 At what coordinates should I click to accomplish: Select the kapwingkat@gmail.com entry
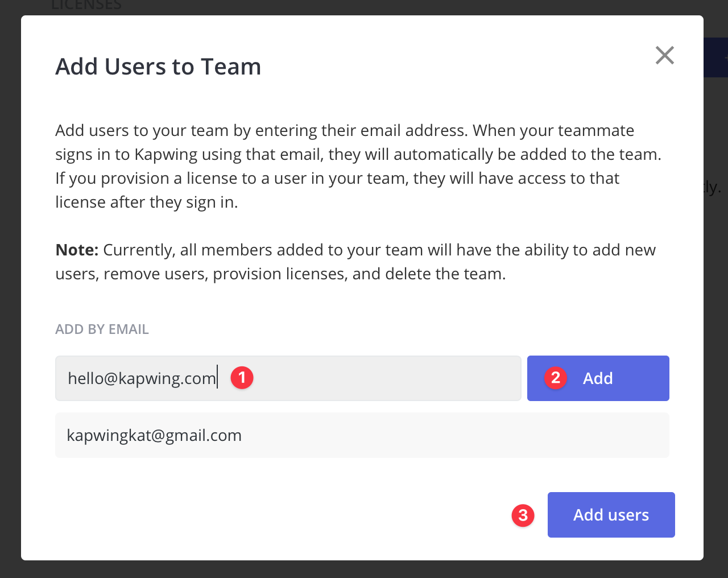coord(154,435)
